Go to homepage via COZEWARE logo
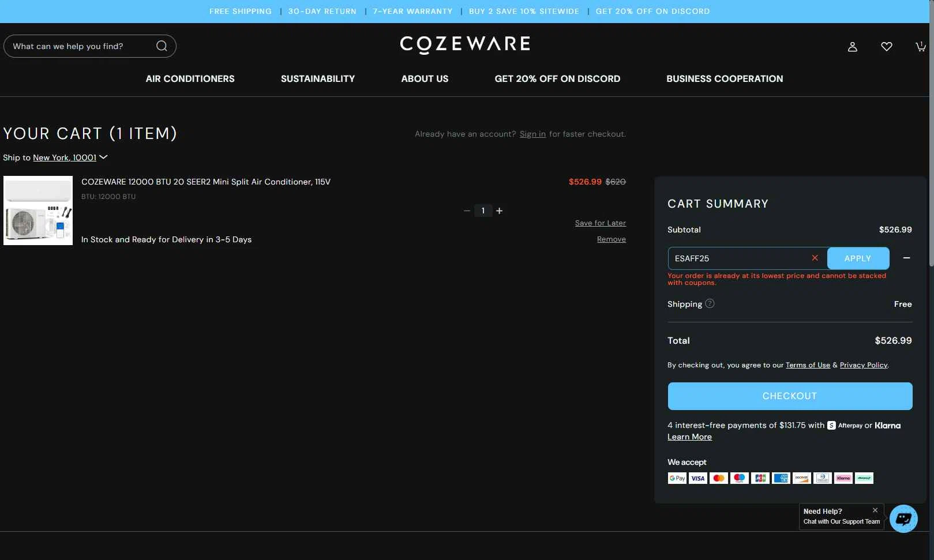The width and height of the screenshot is (934, 560). (x=465, y=44)
